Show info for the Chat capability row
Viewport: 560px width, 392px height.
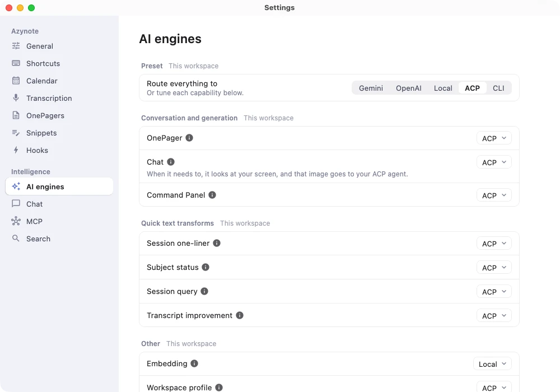(171, 162)
